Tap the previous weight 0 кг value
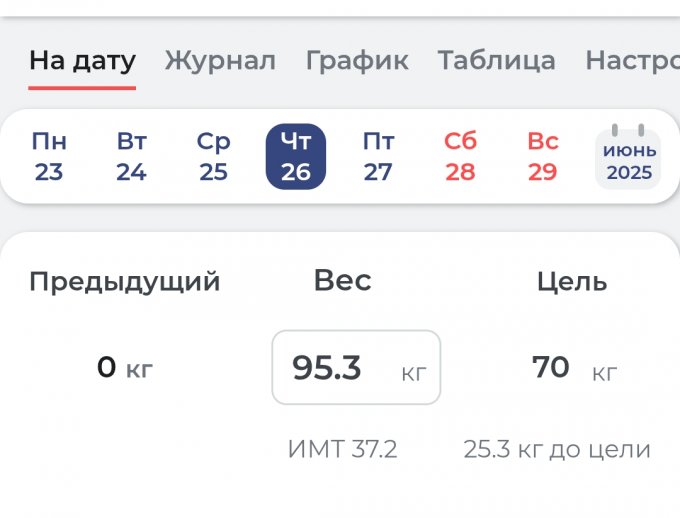 pyautogui.click(x=125, y=368)
